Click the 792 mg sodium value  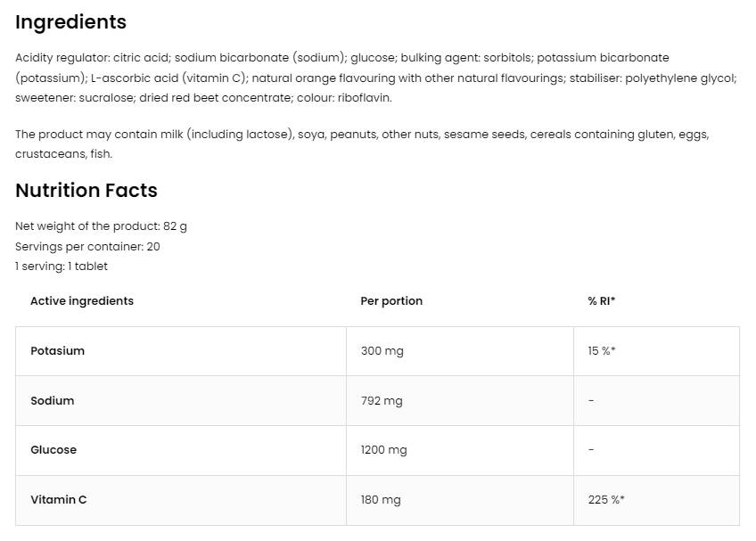382,401
